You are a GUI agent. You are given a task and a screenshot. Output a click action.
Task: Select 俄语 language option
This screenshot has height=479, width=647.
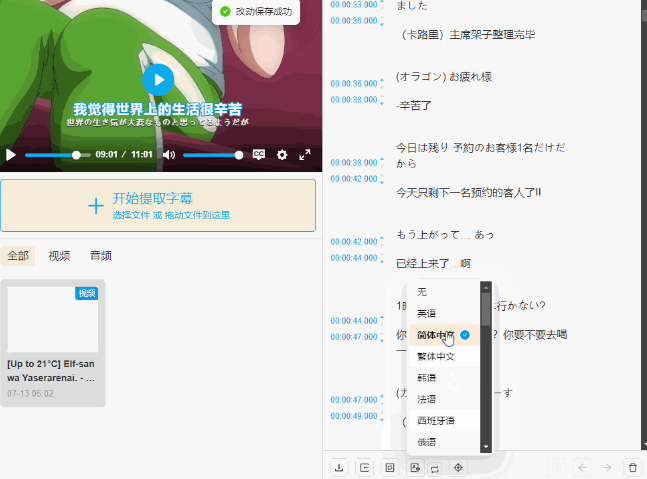pyautogui.click(x=444, y=442)
